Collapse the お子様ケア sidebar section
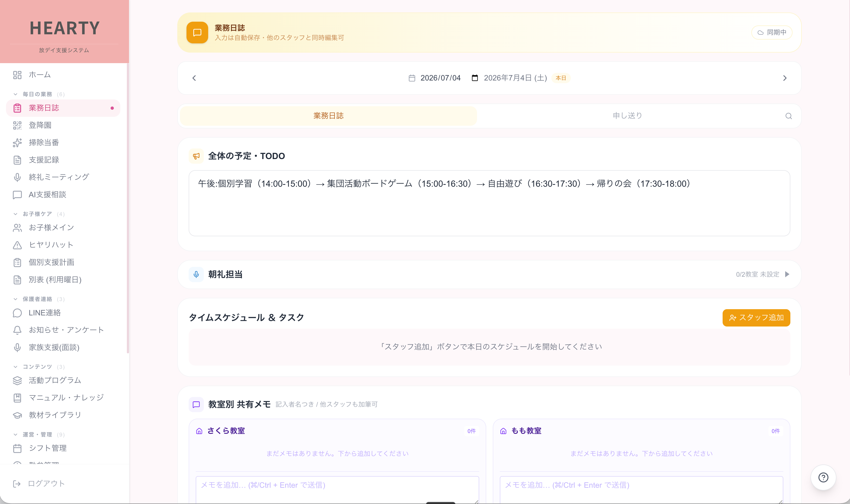Image resolution: width=850 pixels, height=504 pixels. pos(15,214)
